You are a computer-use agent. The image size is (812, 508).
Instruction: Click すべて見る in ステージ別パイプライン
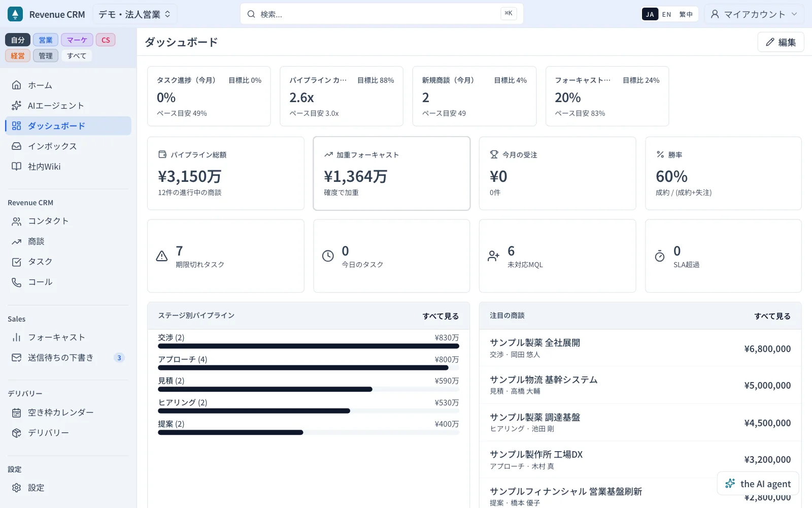[441, 316]
